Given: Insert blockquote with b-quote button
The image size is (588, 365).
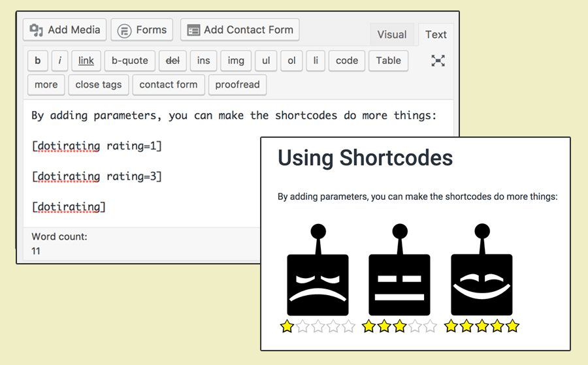Looking at the screenshot, I should coord(129,61).
